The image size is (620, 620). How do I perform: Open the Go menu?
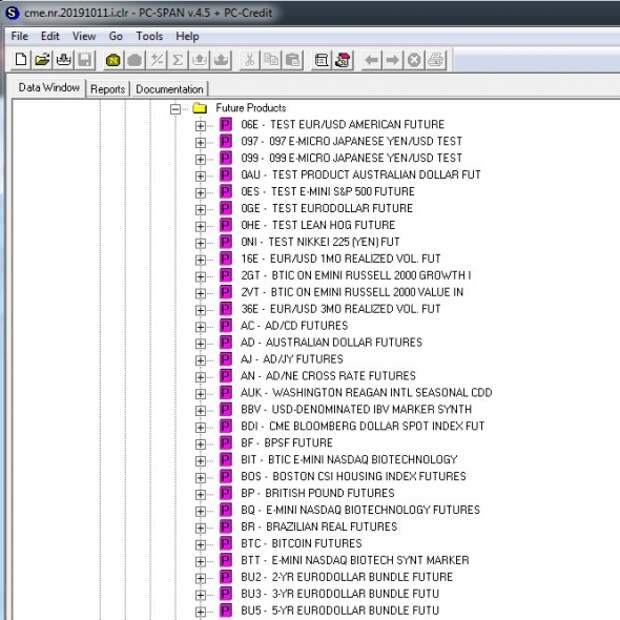[x=115, y=36]
